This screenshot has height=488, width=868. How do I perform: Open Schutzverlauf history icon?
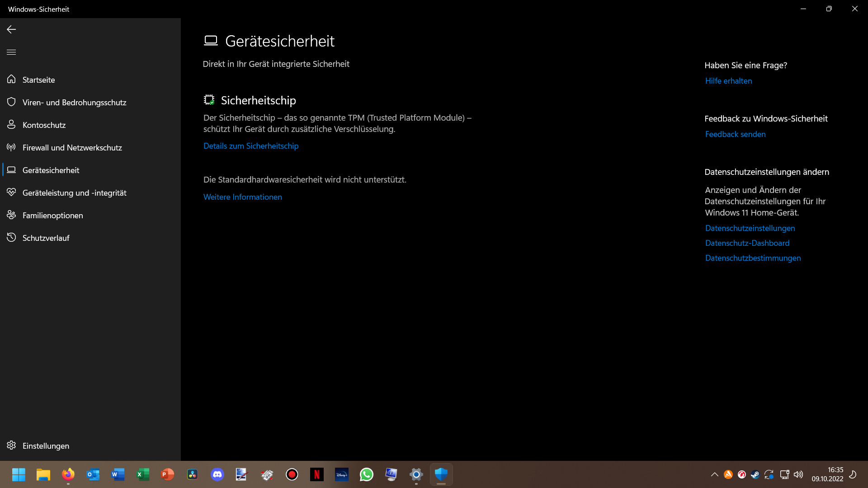(x=11, y=238)
